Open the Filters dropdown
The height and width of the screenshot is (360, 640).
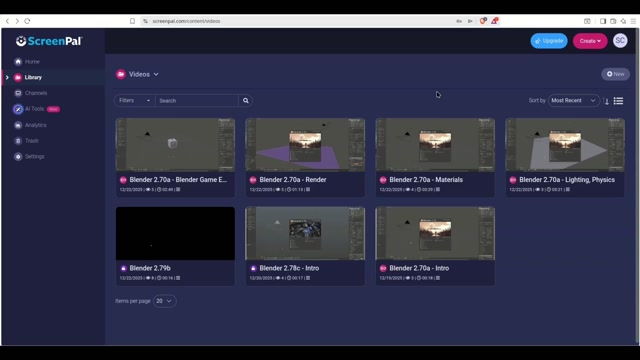134,100
